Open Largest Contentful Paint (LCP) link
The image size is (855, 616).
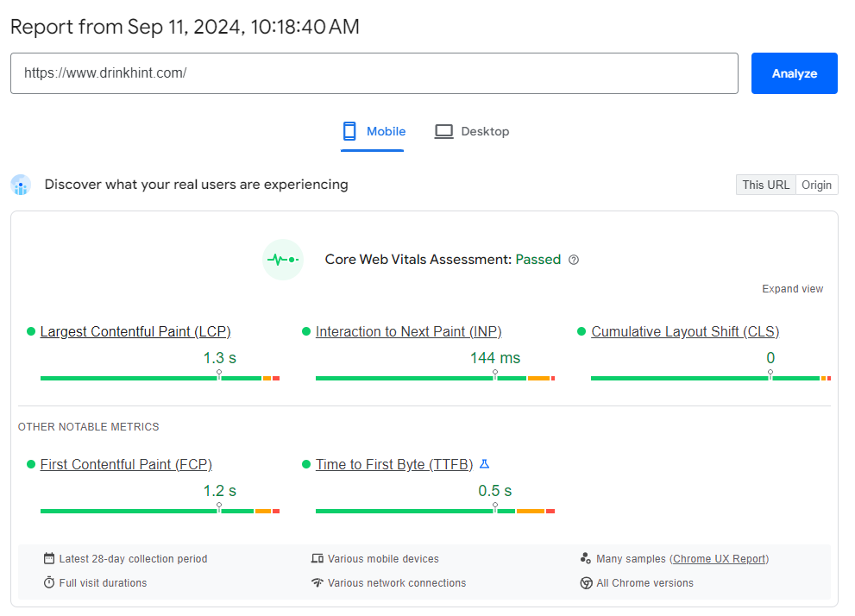[x=135, y=331]
